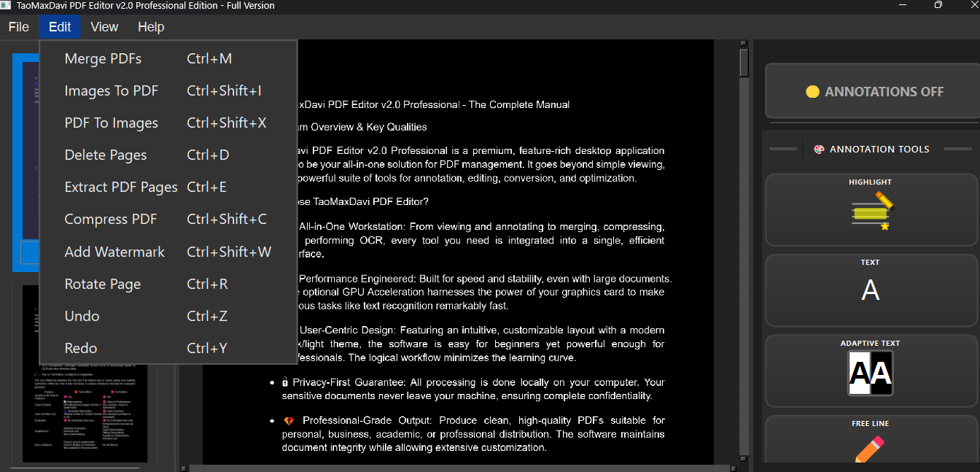980x472 pixels.
Task: Open the File menu
Action: (x=18, y=27)
